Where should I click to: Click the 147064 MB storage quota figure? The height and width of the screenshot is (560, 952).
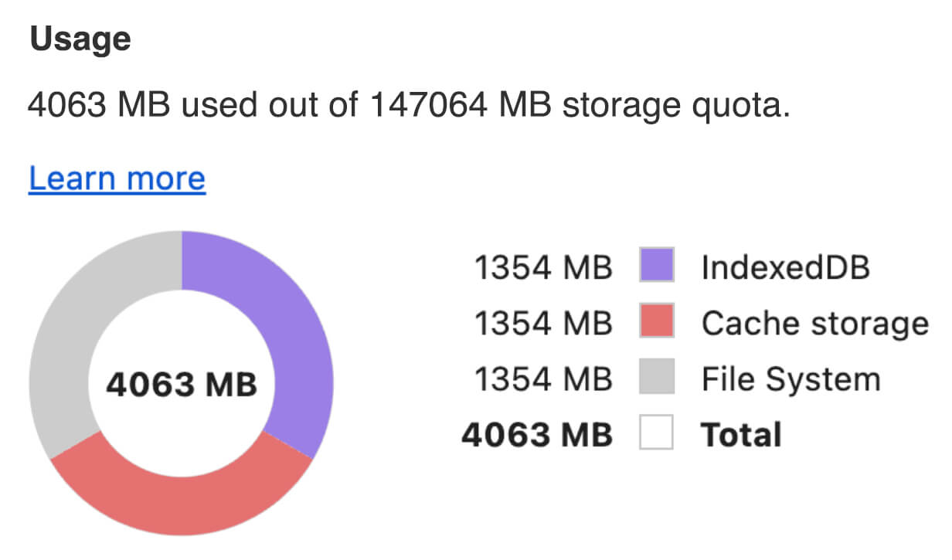pyautogui.click(x=460, y=104)
